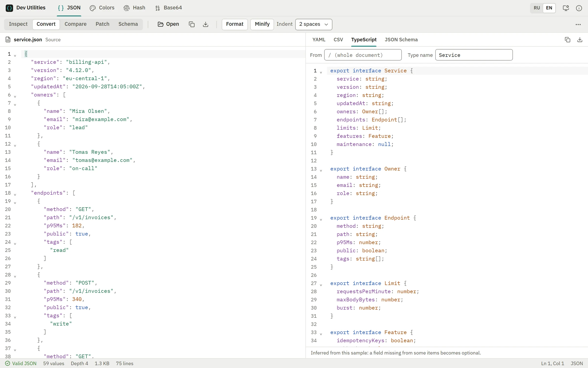This screenshot has height=368, width=588.
Task: Click the From path input field
Action: coord(363,55)
